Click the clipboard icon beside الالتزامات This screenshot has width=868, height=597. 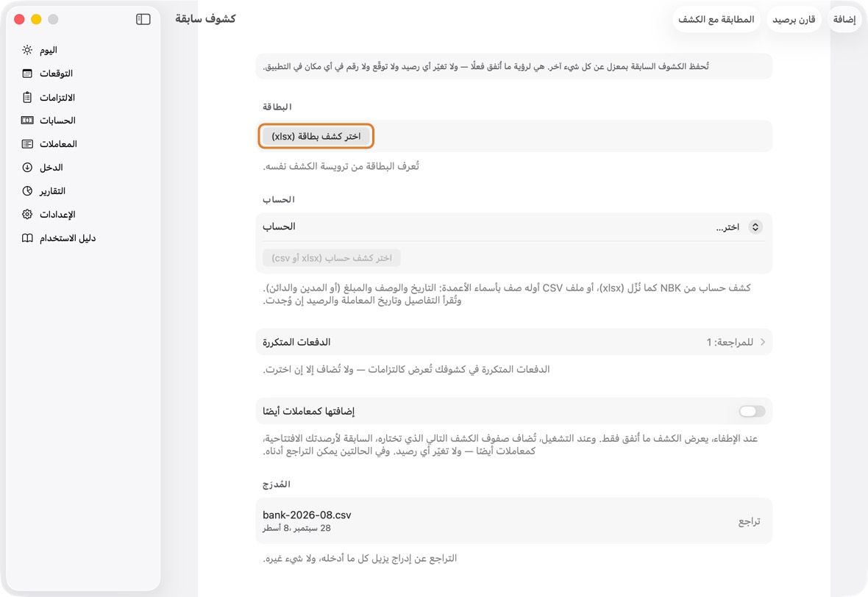click(27, 97)
